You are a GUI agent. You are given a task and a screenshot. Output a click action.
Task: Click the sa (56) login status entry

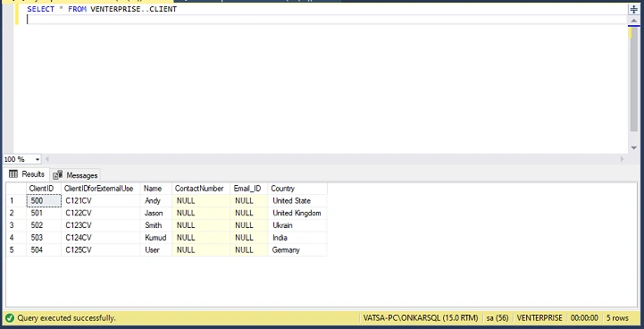tap(498, 318)
